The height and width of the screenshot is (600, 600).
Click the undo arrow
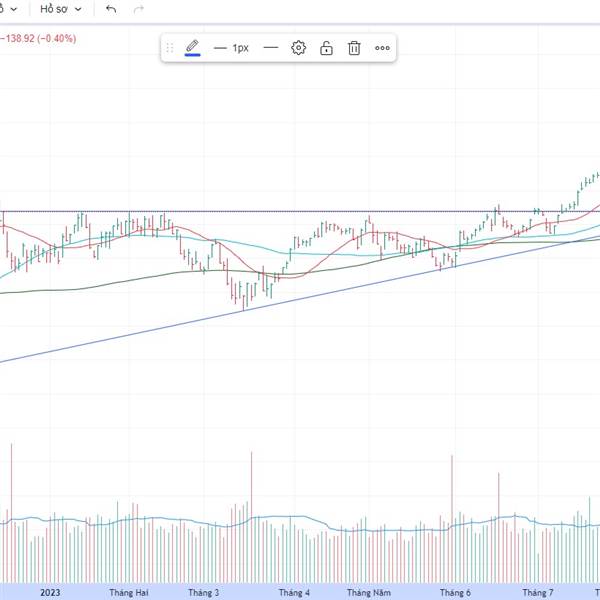pyautogui.click(x=111, y=9)
